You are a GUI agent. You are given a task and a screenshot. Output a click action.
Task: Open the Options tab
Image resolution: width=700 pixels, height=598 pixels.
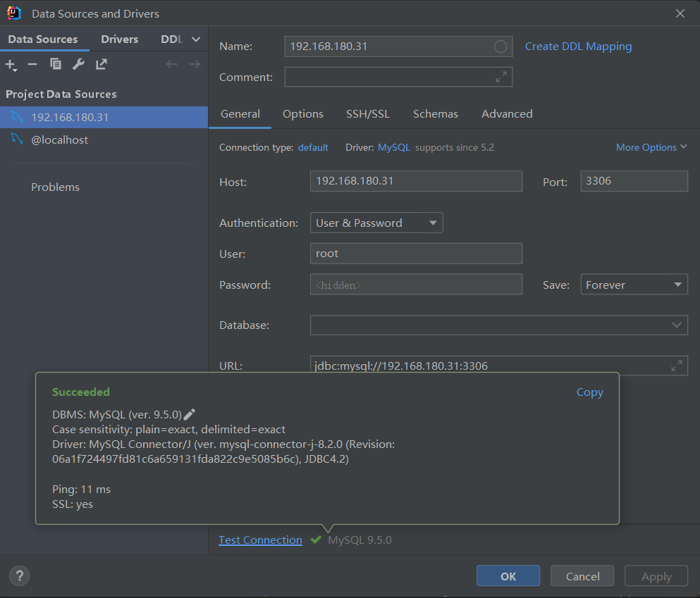tap(302, 113)
